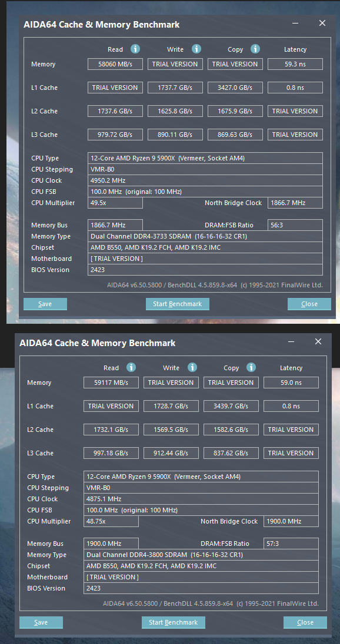The width and height of the screenshot is (340, 644).
Task: Select CPU Multiplier value 49.5x
Action: (x=115, y=203)
